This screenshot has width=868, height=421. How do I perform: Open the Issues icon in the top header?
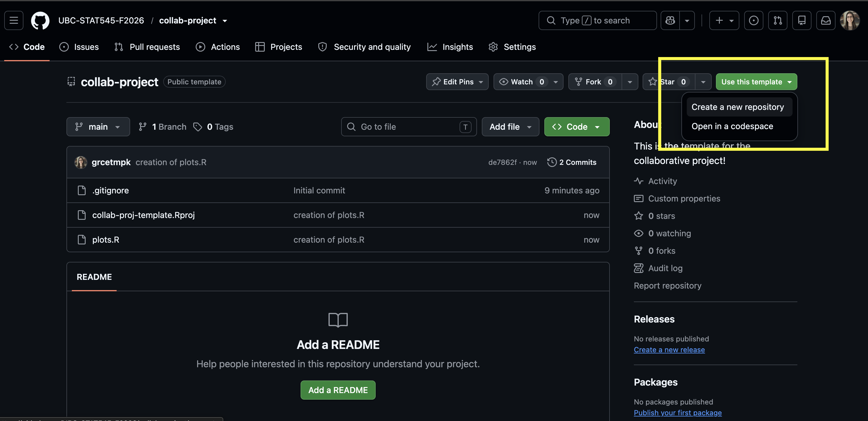pos(753,20)
